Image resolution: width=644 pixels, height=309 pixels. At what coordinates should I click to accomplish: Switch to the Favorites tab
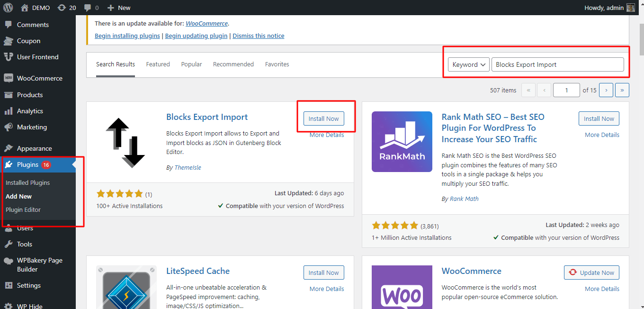pos(277,64)
